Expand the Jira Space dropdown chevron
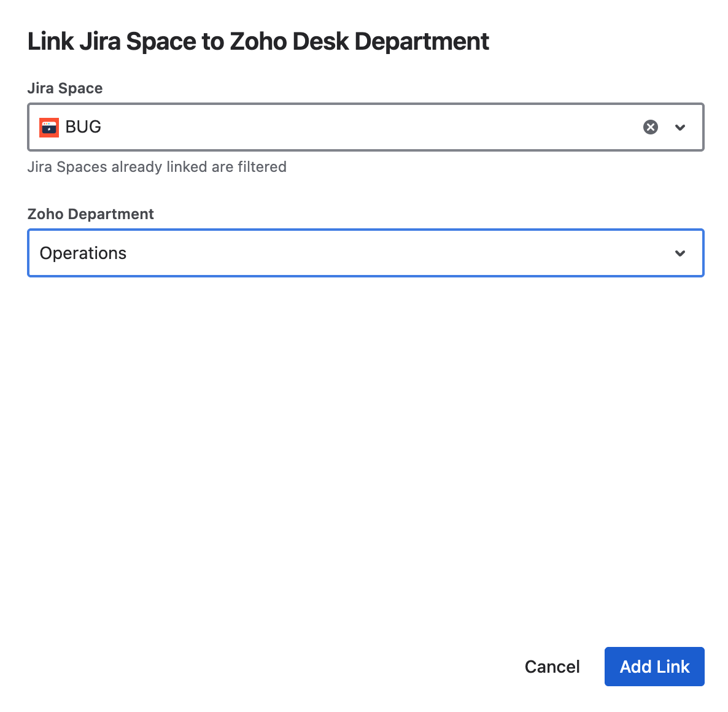This screenshot has height=712, width=728. 680,127
